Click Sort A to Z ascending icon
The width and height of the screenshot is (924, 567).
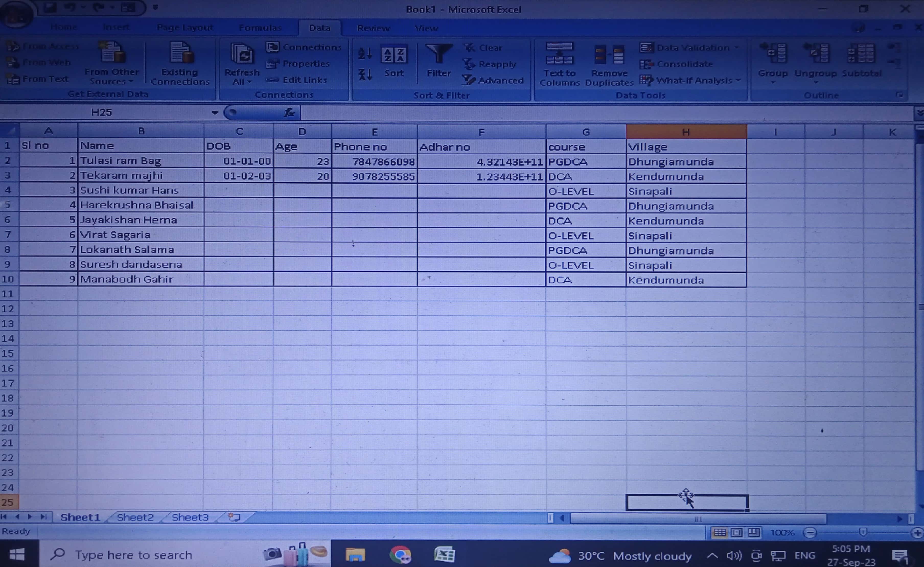[x=365, y=54]
